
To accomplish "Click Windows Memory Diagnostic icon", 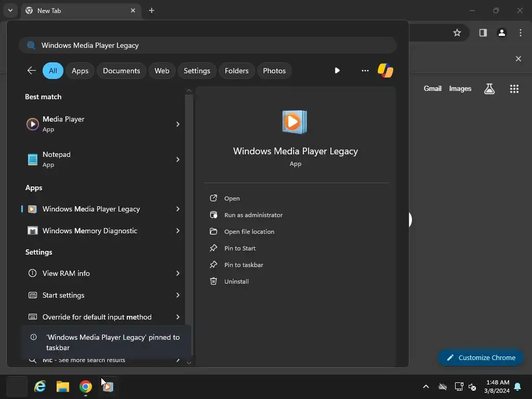I will click(33, 231).
